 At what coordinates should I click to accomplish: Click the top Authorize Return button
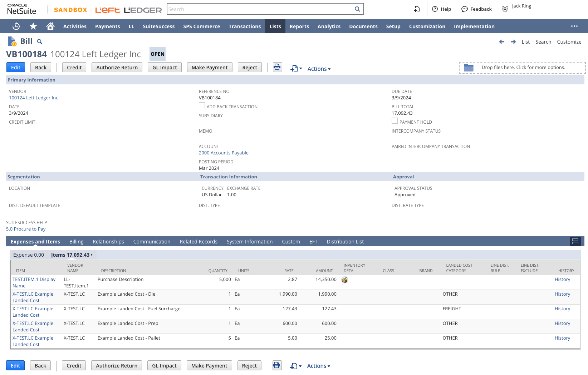pos(117,67)
